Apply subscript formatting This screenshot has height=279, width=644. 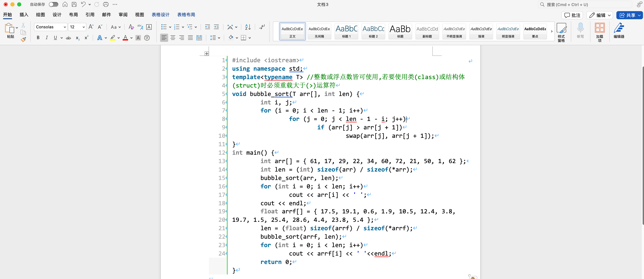click(x=78, y=38)
